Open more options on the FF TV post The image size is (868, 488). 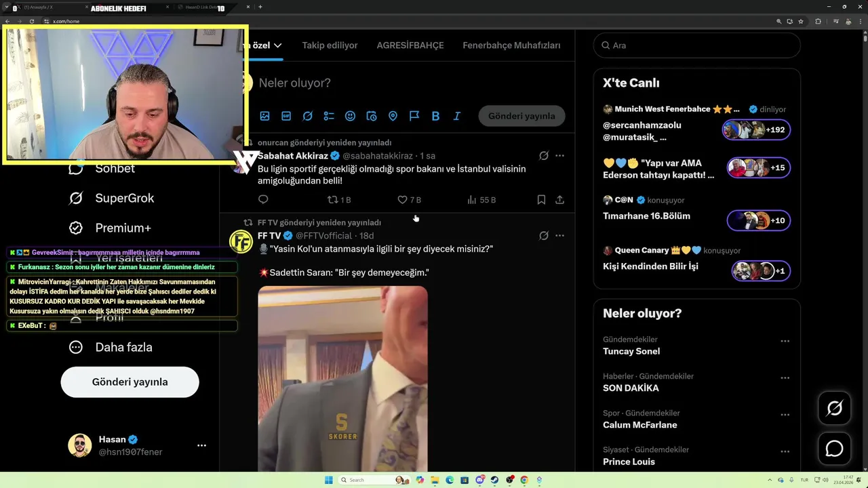(x=559, y=236)
